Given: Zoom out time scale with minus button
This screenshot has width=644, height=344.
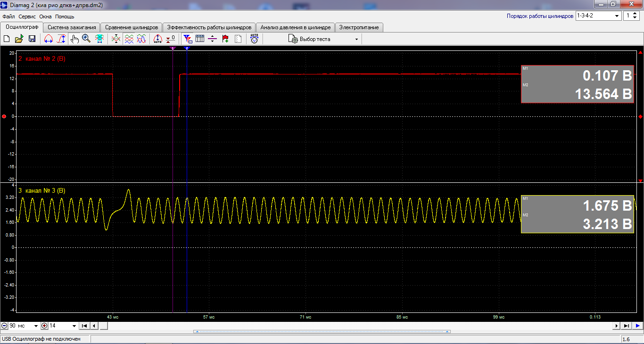Looking at the screenshot, I should tap(5, 326).
